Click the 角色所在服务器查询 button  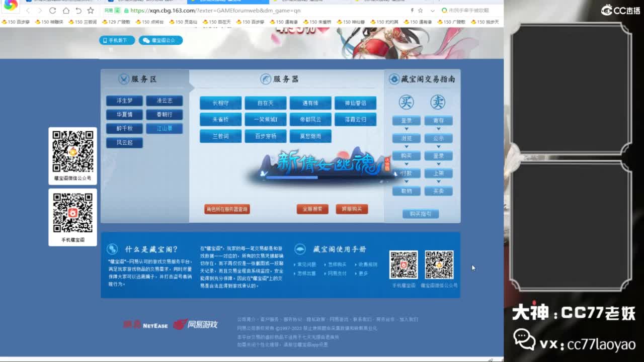[227, 209]
